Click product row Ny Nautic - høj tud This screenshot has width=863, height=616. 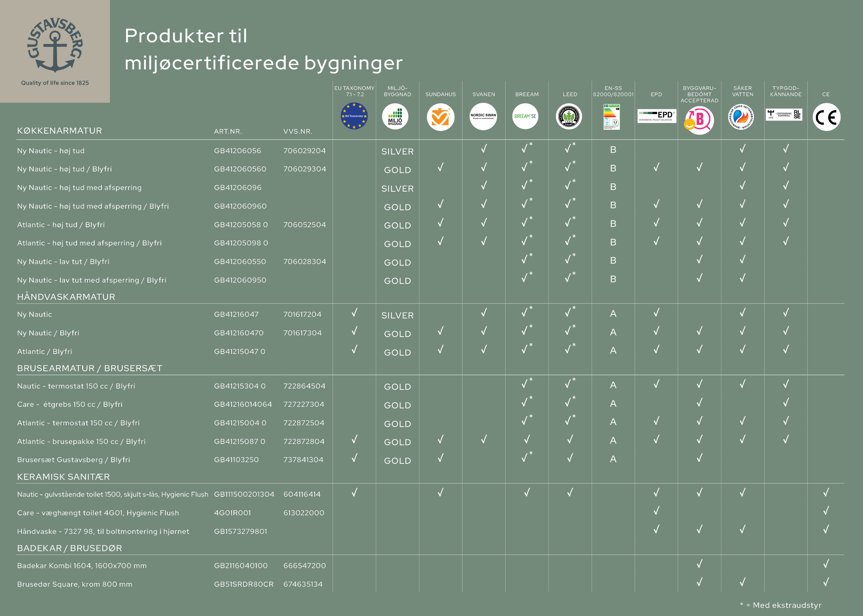(51, 151)
